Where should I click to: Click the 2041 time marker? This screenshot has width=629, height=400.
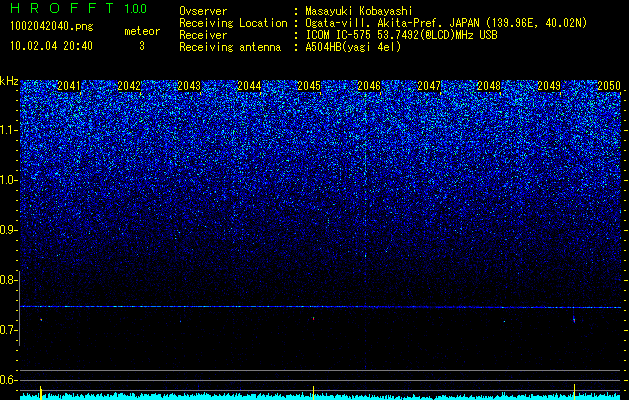point(69,86)
